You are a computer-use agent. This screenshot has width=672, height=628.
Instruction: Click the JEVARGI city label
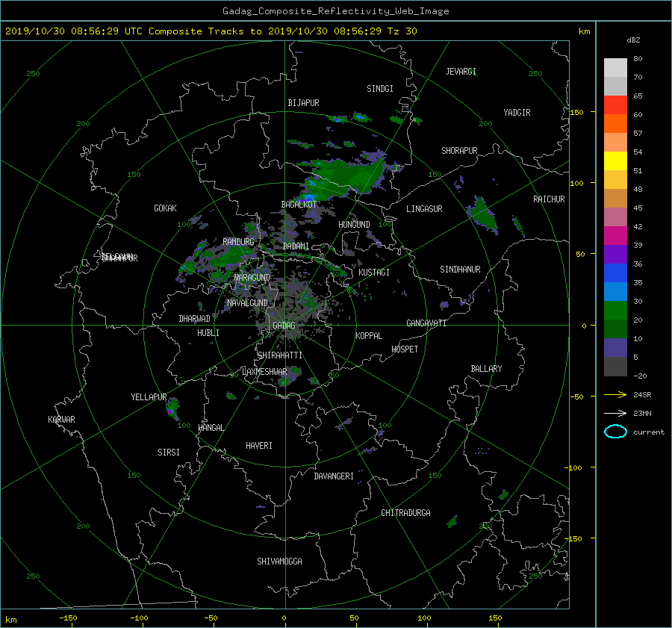(x=461, y=72)
